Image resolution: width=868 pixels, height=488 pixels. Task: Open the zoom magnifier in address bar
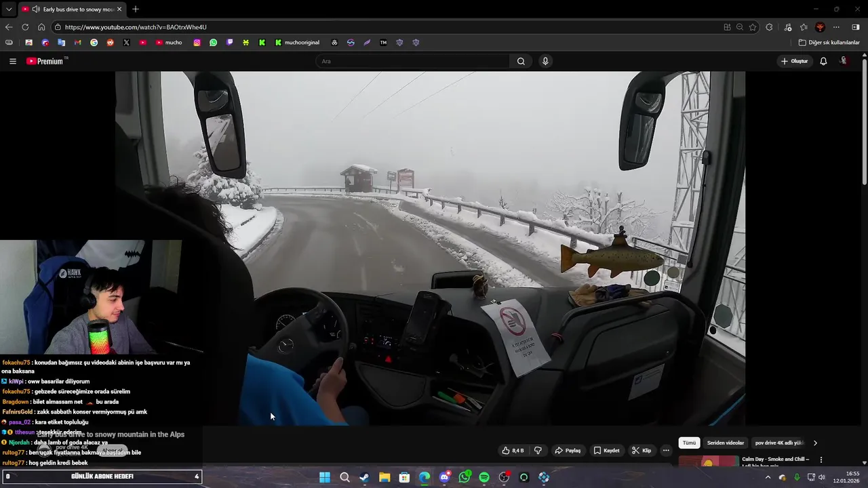pos(740,27)
